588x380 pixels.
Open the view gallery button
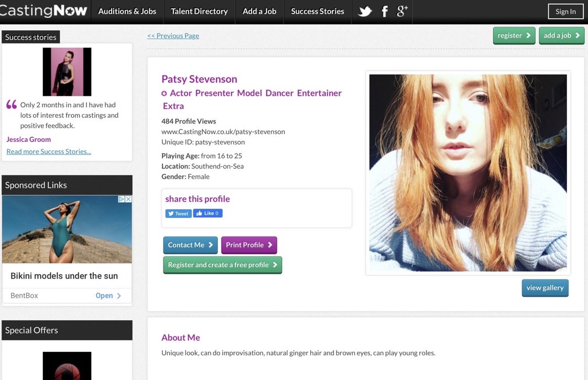545,288
